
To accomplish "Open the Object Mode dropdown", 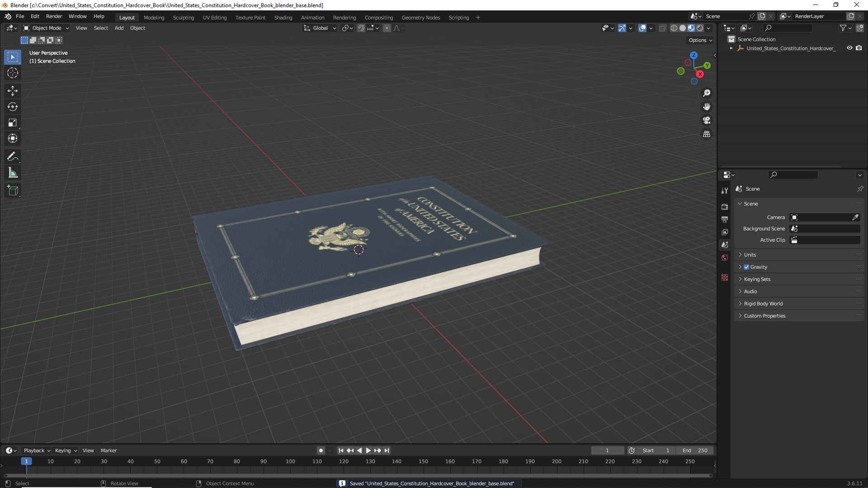I will [46, 28].
